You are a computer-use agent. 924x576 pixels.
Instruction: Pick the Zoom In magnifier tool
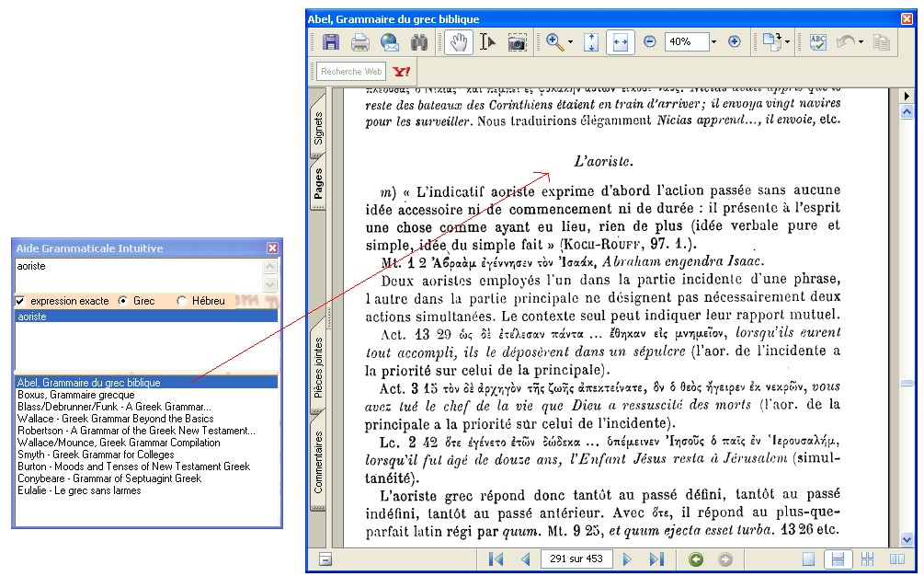tap(554, 41)
